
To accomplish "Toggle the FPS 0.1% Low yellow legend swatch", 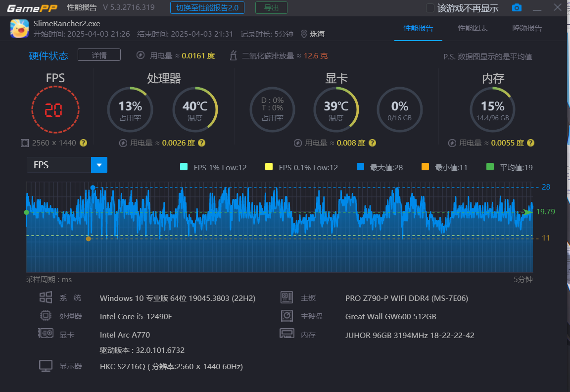I will click(269, 167).
